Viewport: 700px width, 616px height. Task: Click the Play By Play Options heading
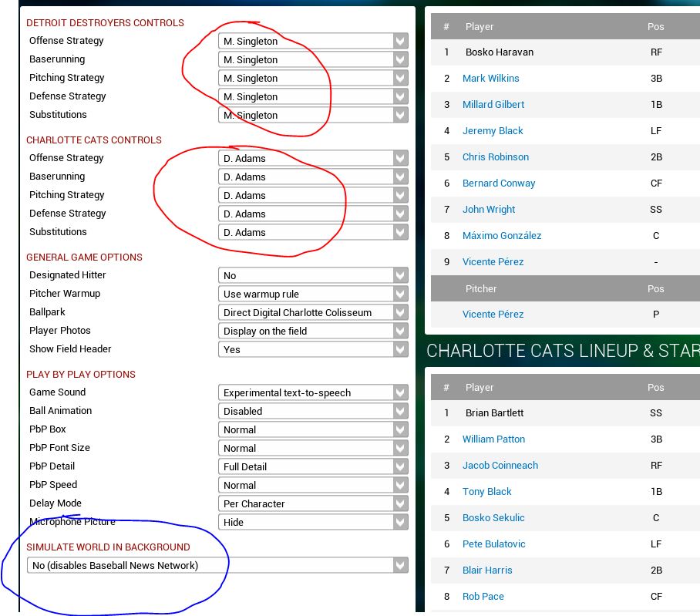point(81,375)
